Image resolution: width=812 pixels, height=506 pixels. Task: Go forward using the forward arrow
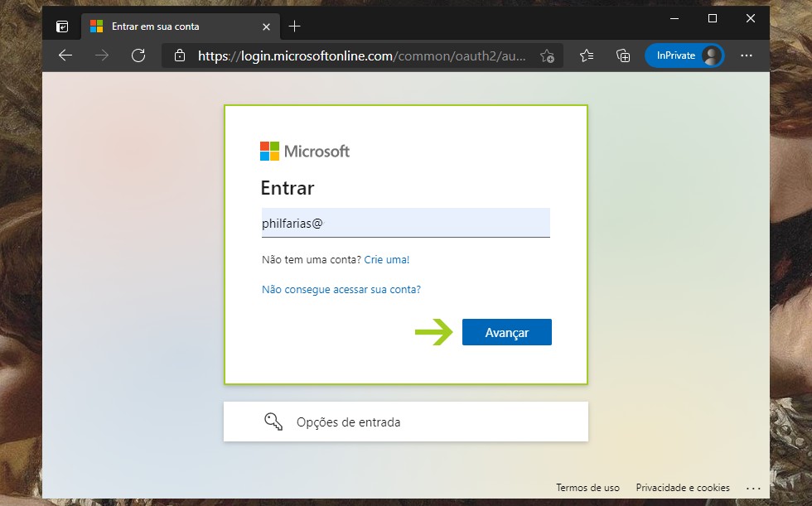(x=102, y=55)
